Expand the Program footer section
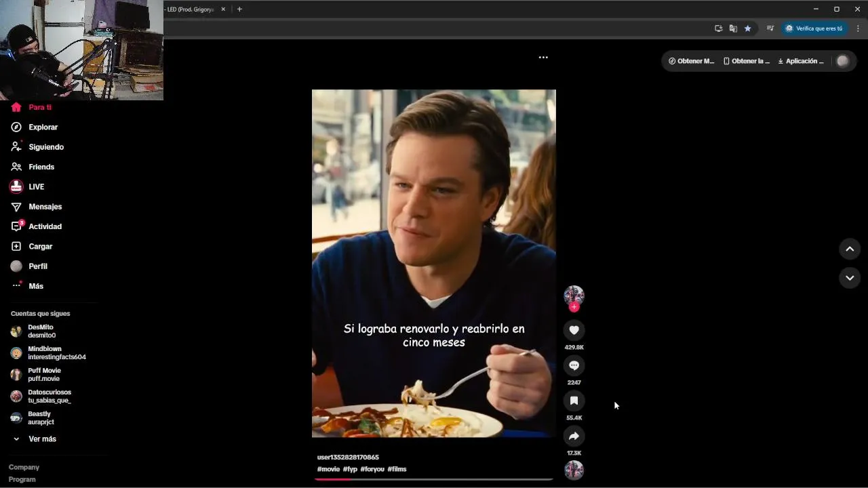The image size is (868, 488). tap(22, 480)
